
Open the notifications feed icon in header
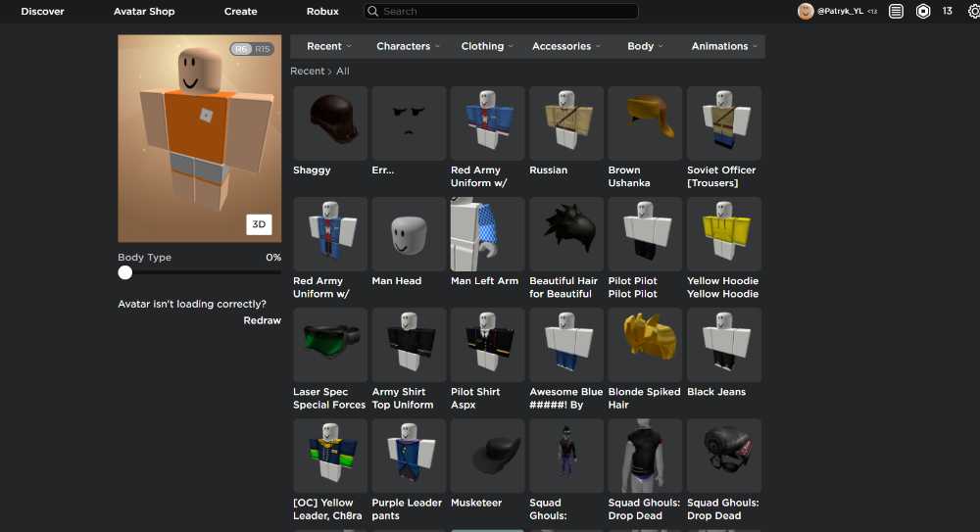coord(896,11)
